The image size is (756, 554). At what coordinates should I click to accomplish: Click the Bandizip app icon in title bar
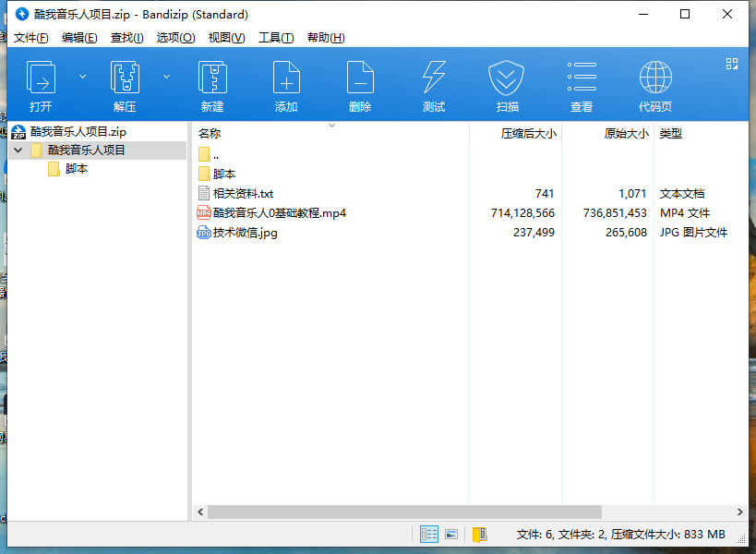pyautogui.click(x=22, y=14)
